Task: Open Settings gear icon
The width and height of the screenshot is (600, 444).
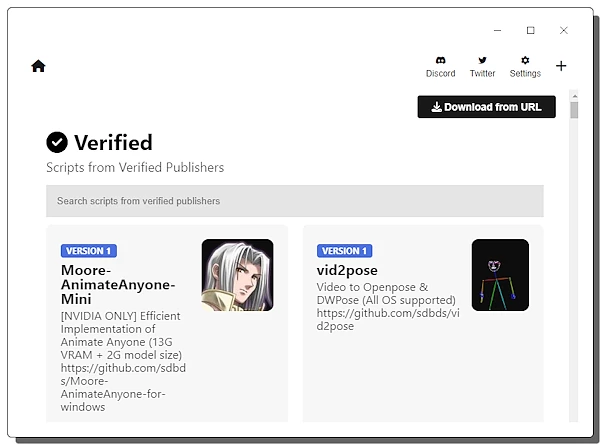Action: point(525,60)
